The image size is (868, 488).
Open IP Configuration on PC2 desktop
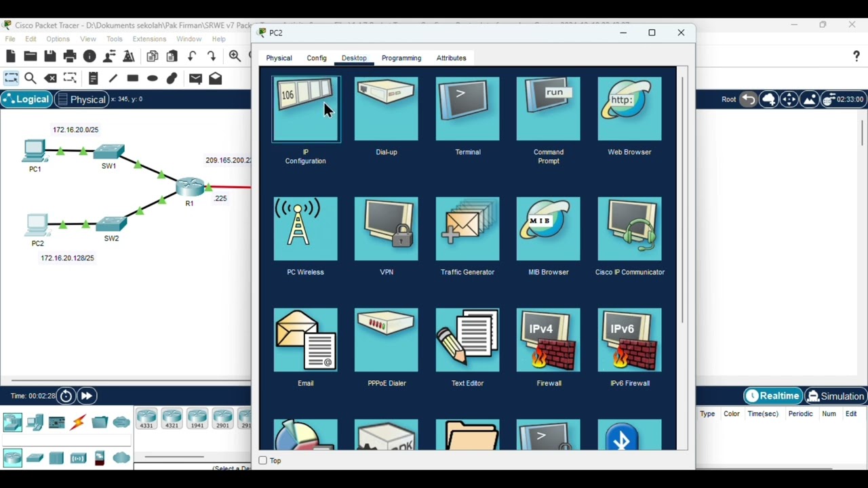click(306, 109)
